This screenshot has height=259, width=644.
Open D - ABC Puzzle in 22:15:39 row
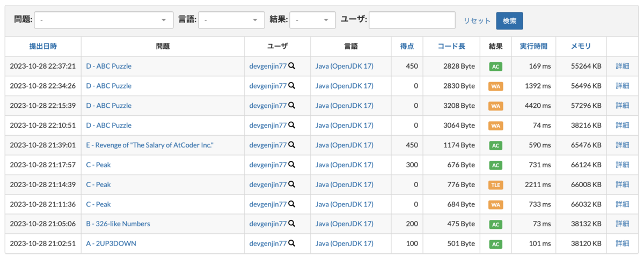(108, 106)
